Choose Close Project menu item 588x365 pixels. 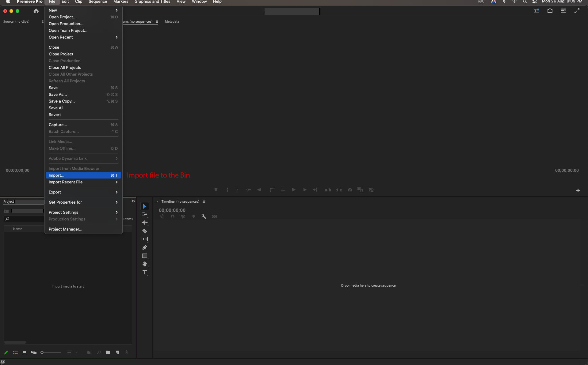point(83,54)
